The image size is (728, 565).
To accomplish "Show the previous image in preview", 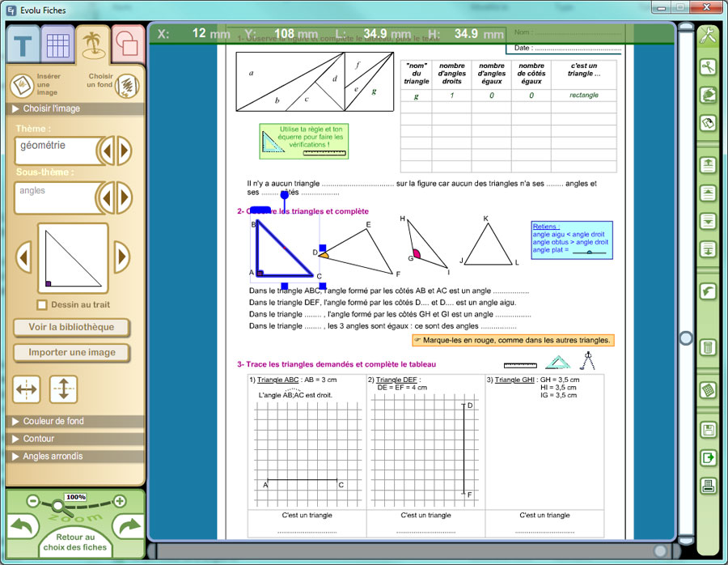I will coord(24,258).
